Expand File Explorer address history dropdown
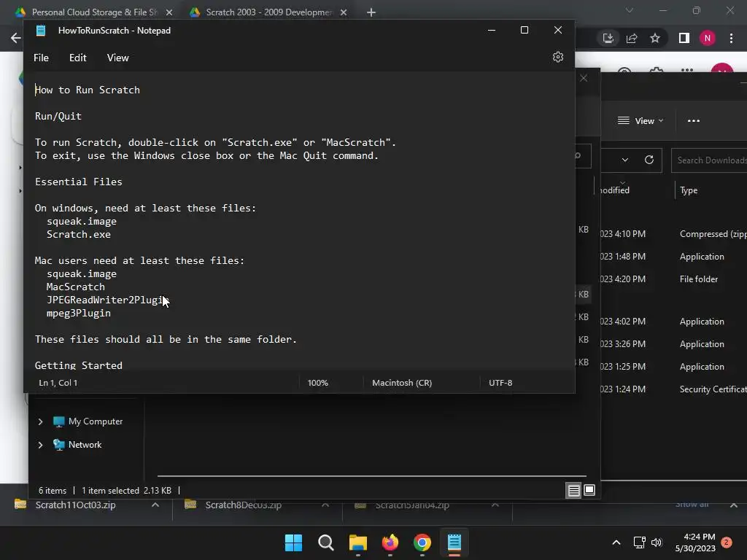This screenshot has height=560, width=747. [625, 160]
